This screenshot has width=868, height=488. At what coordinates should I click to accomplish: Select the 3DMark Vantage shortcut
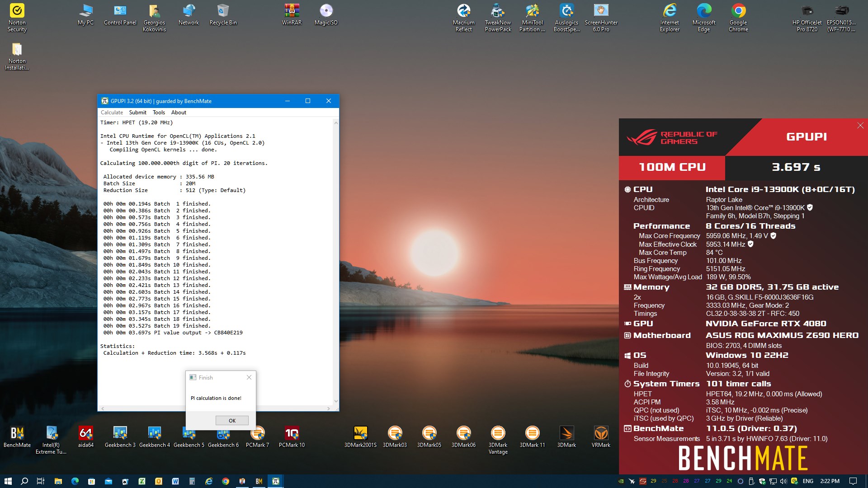(498, 440)
